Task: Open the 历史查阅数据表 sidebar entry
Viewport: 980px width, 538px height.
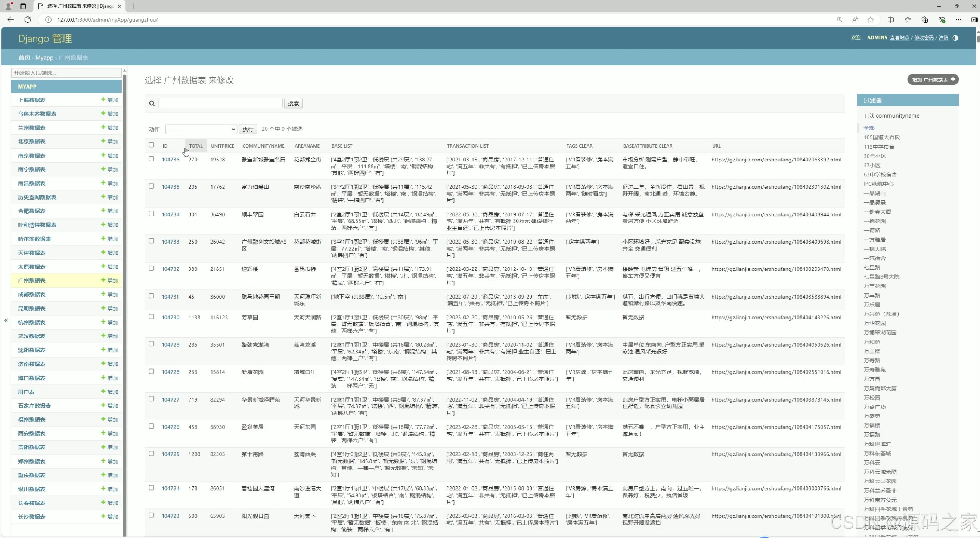Action: [x=37, y=197]
